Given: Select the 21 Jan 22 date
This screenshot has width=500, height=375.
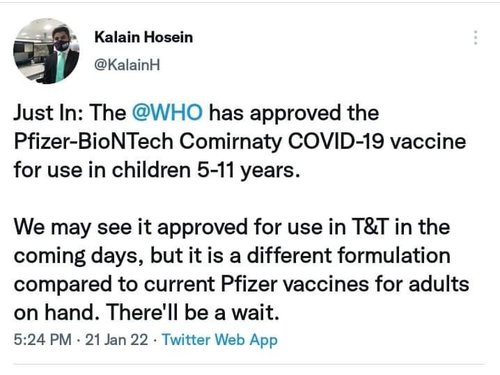Looking at the screenshot, I should pos(117,340).
